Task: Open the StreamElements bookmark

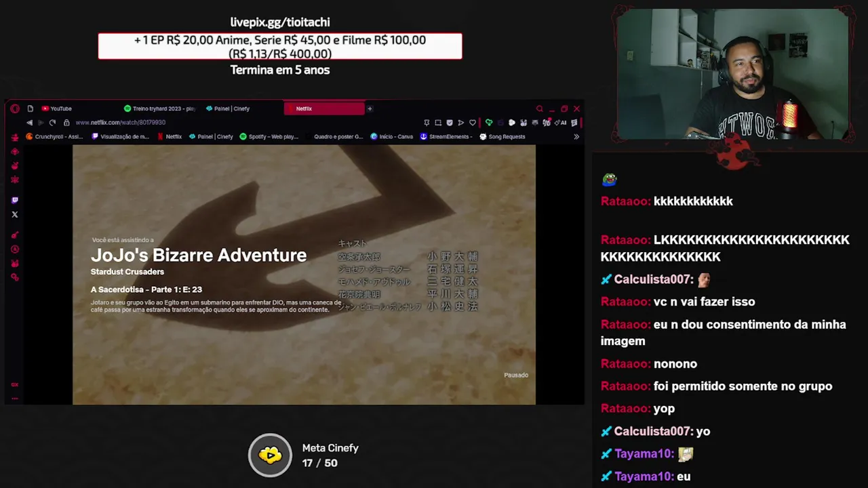Action: (446, 136)
